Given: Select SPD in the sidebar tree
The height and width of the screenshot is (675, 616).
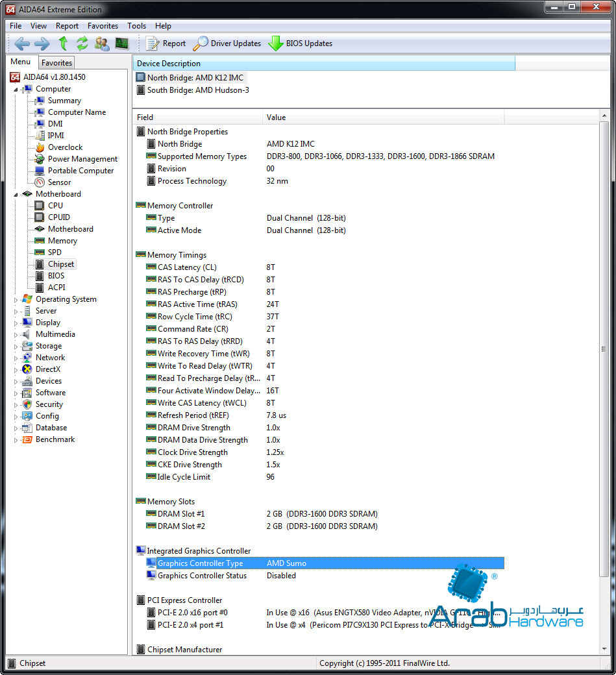Looking at the screenshot, I should point(55,252).
